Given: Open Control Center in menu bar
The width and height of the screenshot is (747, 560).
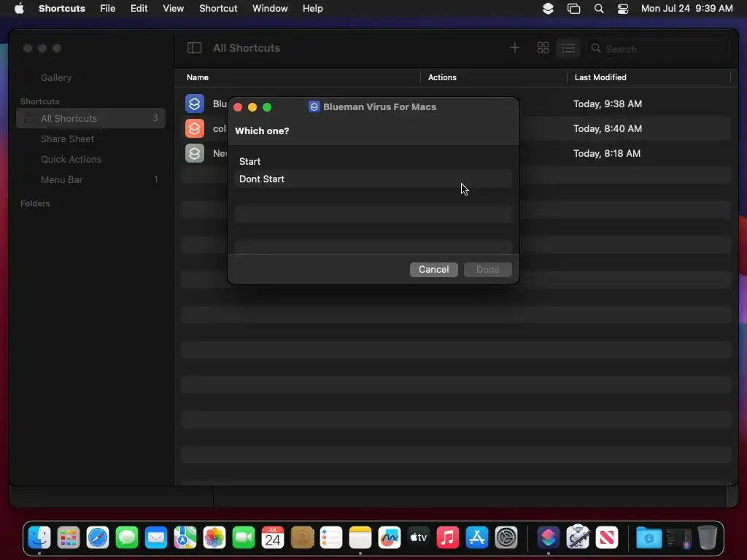Looking at the screenshot, I should point(623,9).
